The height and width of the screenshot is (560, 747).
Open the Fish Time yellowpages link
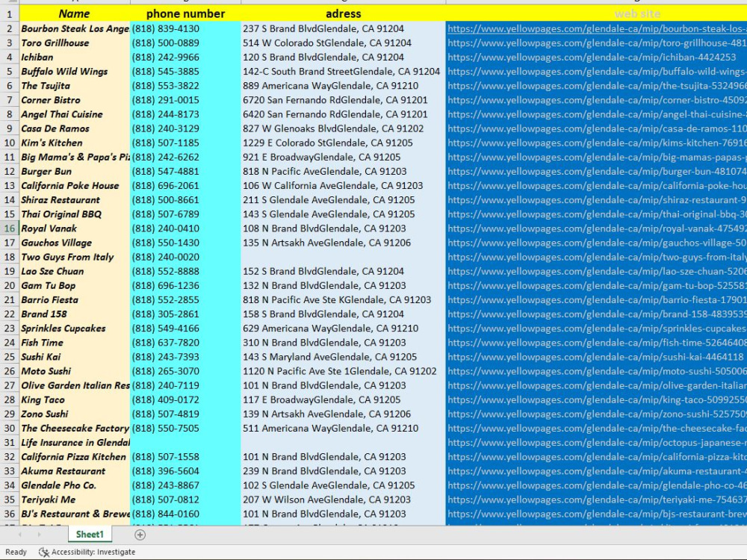(596, 343)
